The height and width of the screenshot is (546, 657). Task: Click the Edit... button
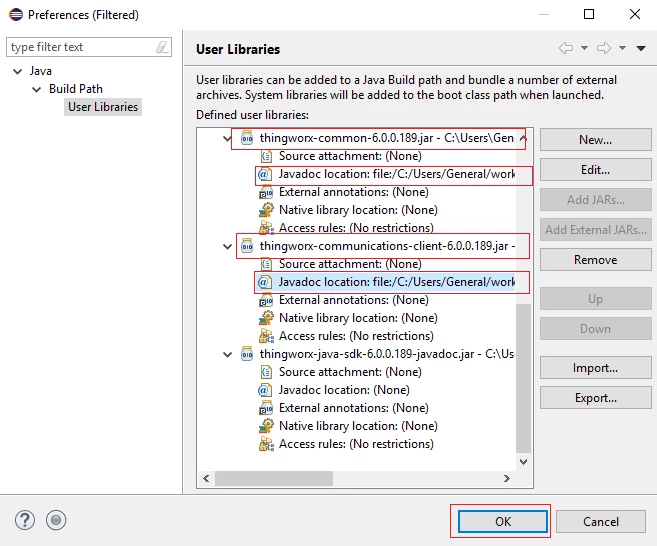coord(595,170)
